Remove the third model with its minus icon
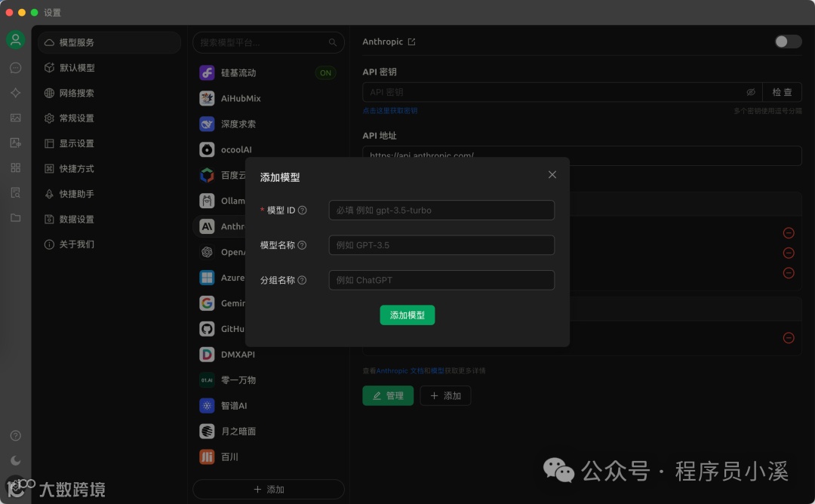 789,273
